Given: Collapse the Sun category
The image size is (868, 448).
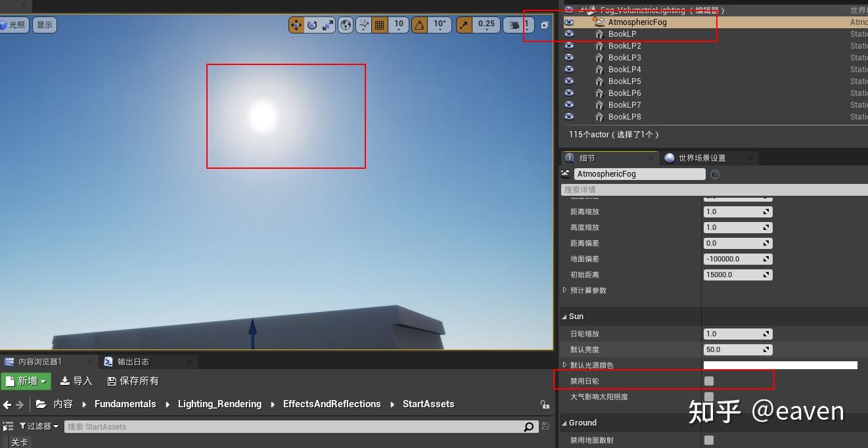Looking at the screenshot, I should [x=564, y=317].
